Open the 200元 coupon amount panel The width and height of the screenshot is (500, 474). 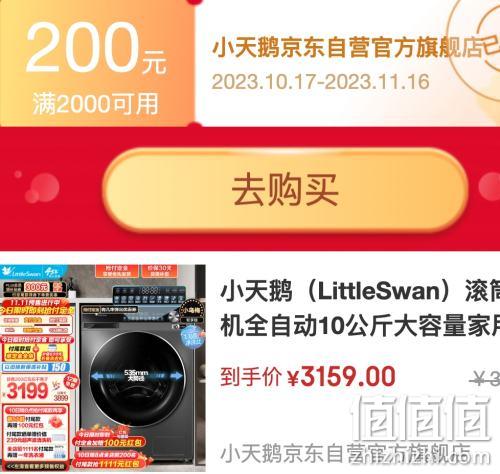tap(97, 63)
